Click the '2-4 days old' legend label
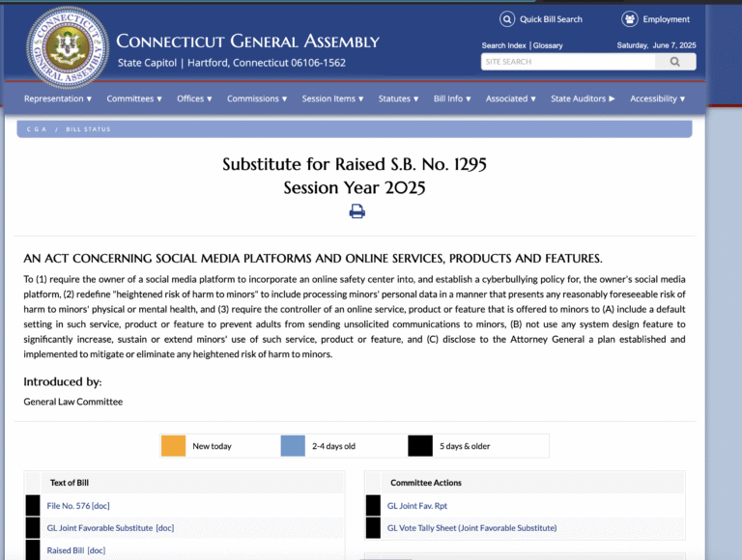This screenshot has width=742, height=560. [x=333, y=446]
